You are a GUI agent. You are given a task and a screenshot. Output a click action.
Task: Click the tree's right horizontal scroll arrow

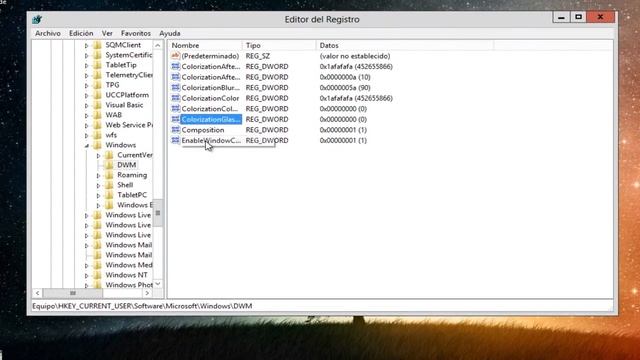tap(147, 293)
